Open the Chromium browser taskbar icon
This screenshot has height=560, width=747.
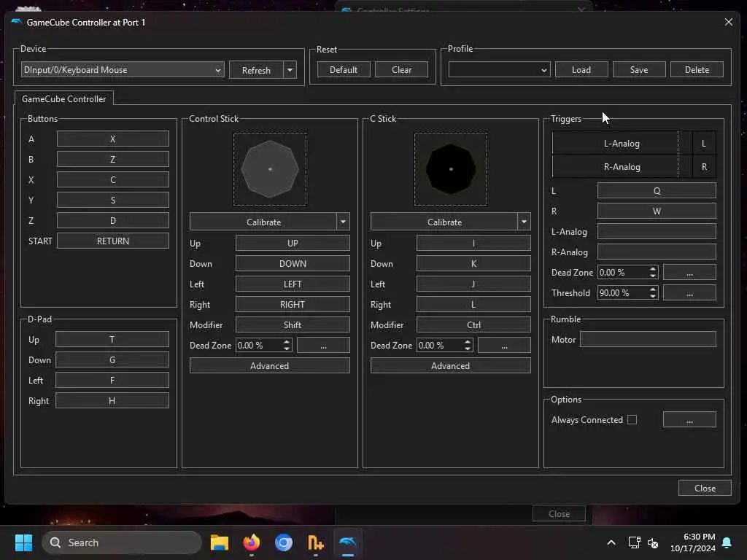284,542
